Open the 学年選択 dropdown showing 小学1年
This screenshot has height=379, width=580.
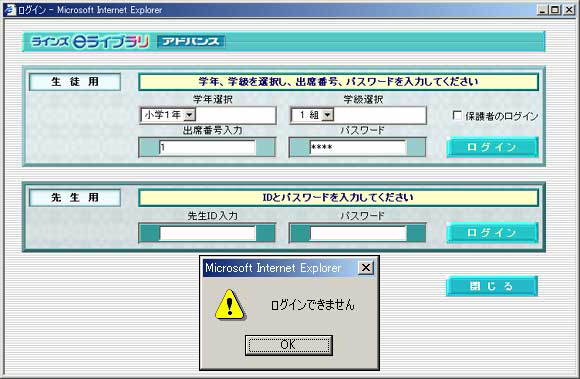tap(168, 115)
